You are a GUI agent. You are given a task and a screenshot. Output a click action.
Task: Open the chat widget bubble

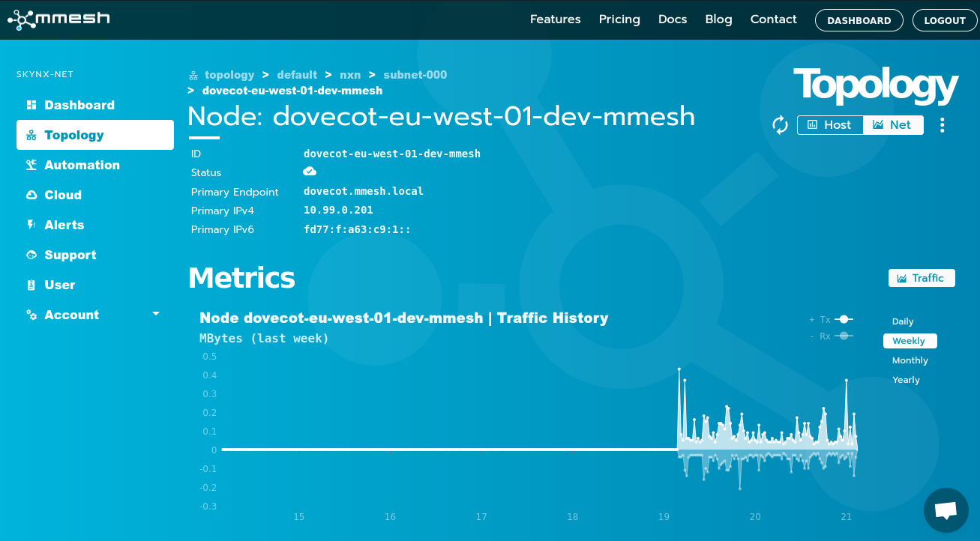click(x=946, y=510)
